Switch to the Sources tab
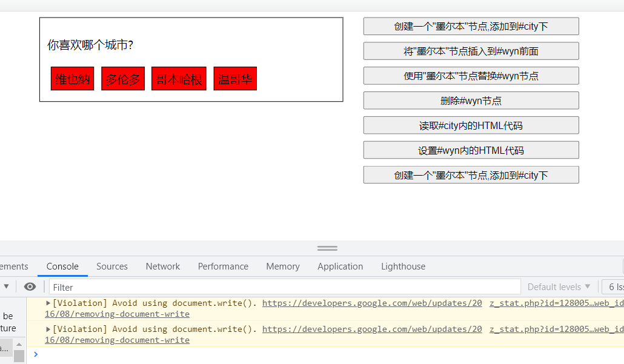 112,266
